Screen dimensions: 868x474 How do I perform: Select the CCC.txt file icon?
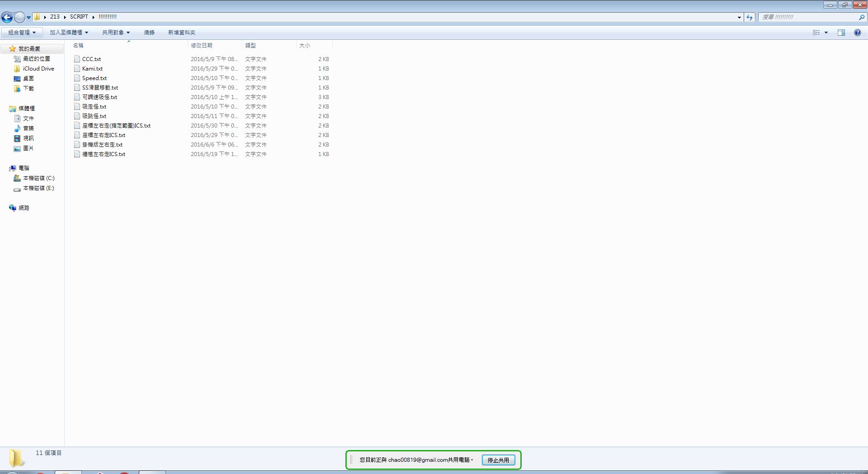coord(77,59)
